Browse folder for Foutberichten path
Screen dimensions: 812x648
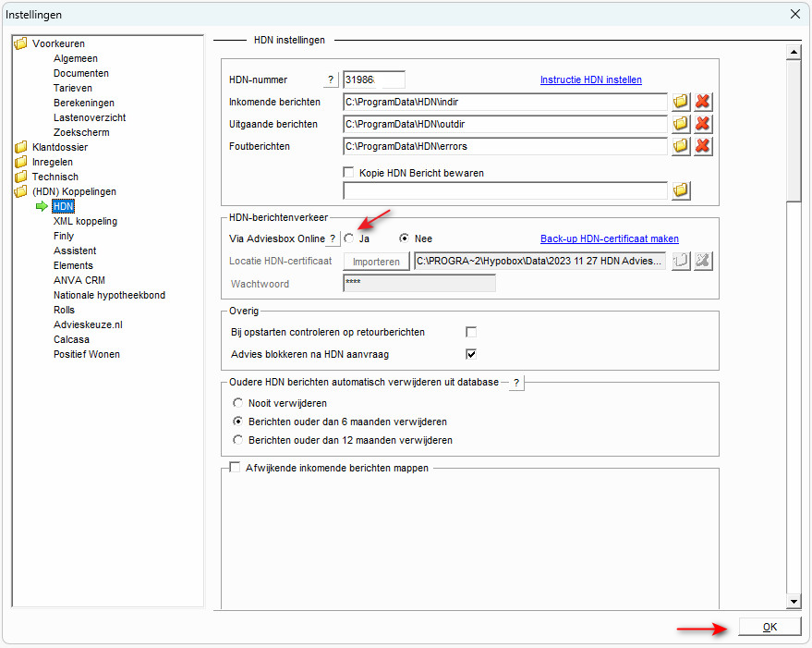[x=681, y=146]
